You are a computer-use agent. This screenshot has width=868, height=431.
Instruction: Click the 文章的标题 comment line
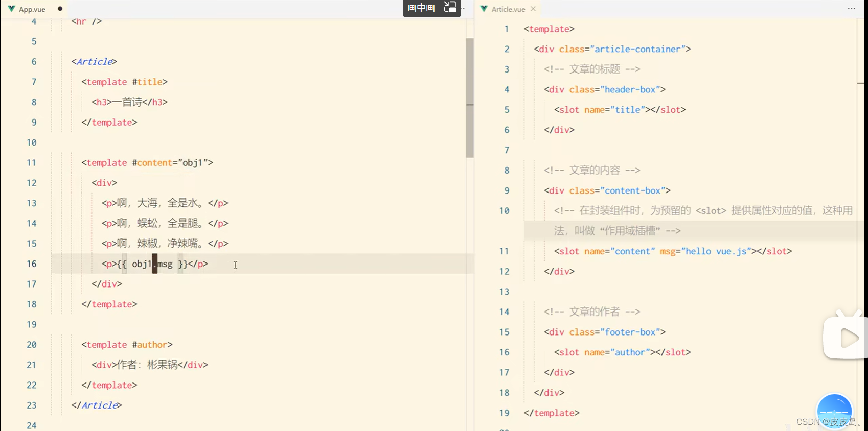coord(592,69)
